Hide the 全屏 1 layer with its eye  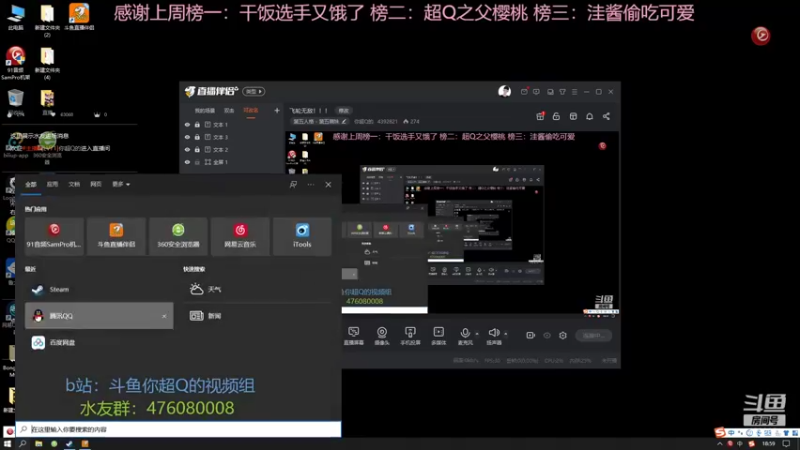pyautogui.click(x=187, y=162)
